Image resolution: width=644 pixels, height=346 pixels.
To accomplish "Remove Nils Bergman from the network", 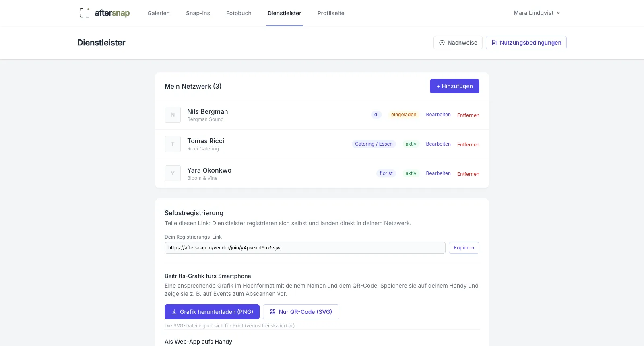I will point(468,115).
